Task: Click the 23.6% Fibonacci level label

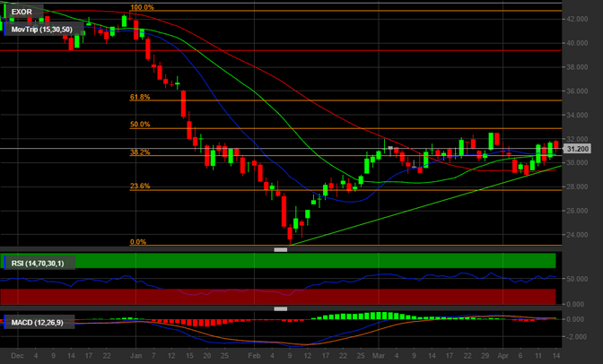Action: click(x=140, y=186)
